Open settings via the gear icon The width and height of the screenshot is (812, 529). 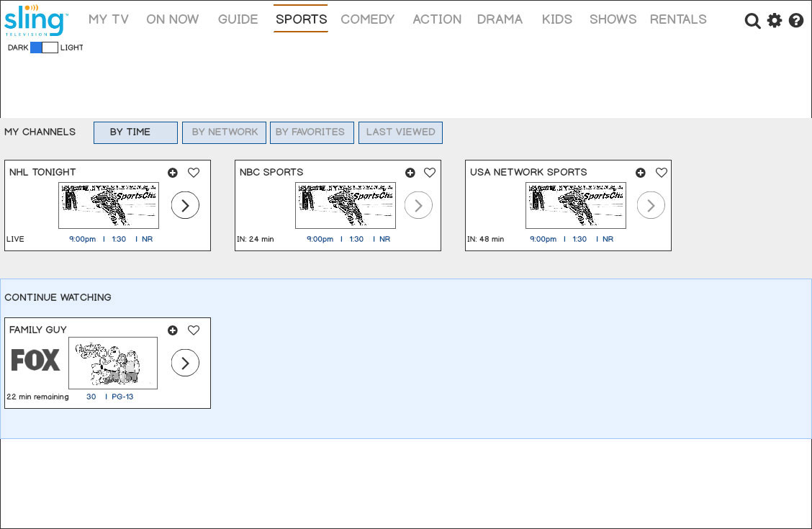[x=775, y=20]
